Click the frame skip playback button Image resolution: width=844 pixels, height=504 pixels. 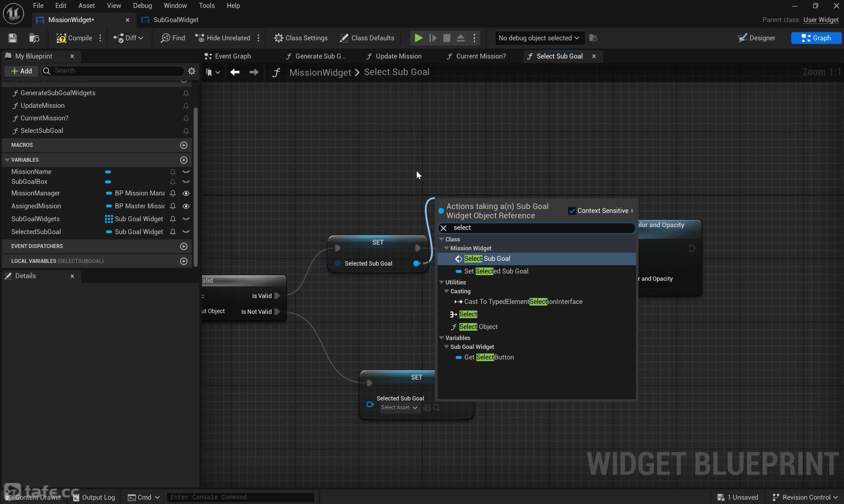point(433,38)
